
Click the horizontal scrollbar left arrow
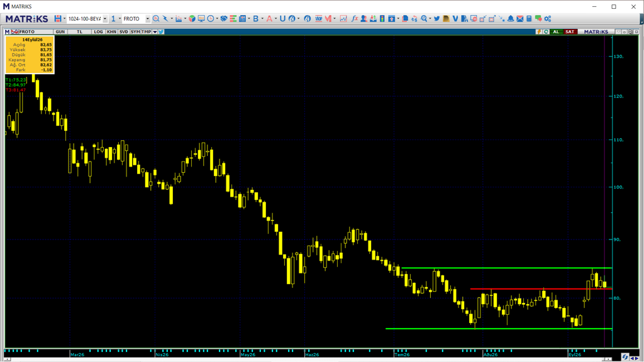coord(6,359)
